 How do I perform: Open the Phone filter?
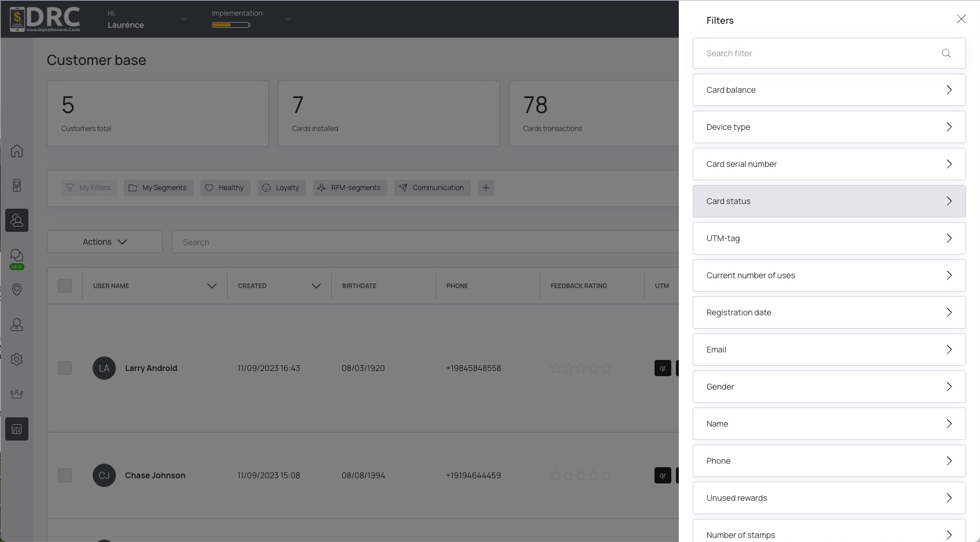pyautogui.click(x=829, y=461)
